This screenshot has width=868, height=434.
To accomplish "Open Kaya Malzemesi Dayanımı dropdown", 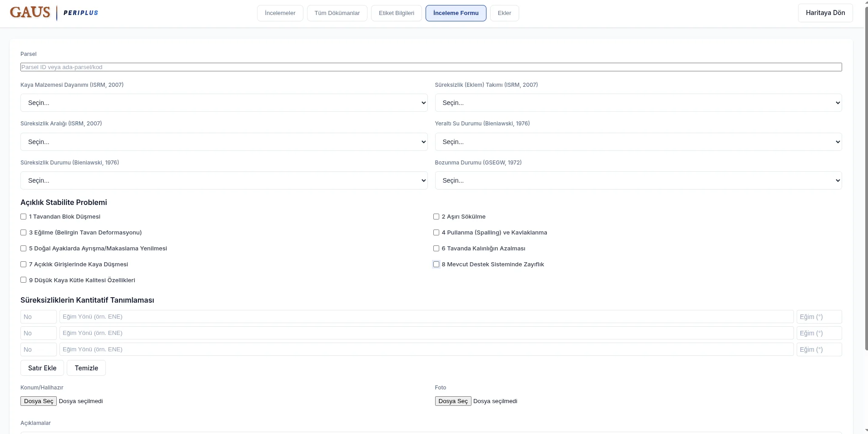I will coord(224,103).
